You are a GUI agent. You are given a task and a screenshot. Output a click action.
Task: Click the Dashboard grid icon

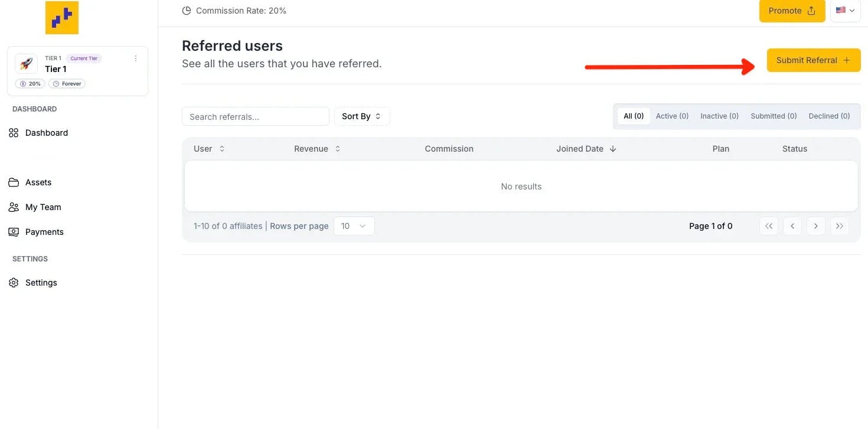coord(14,133)
